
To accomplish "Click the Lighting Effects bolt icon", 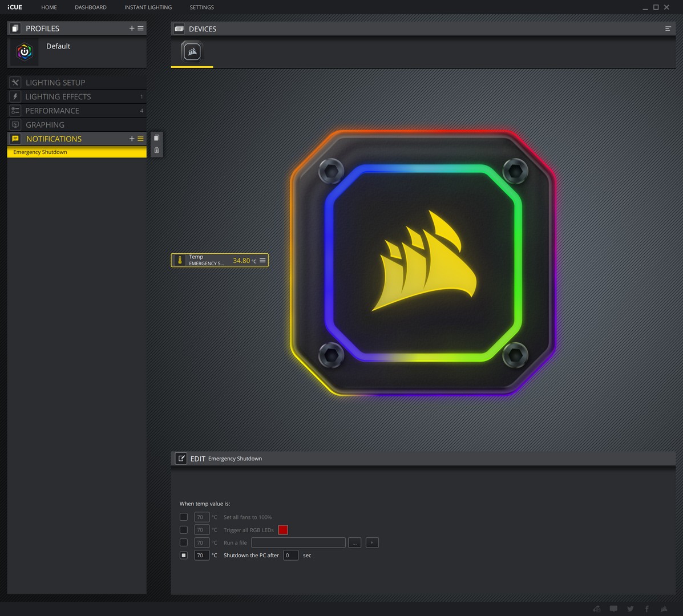I will [15, 96].
